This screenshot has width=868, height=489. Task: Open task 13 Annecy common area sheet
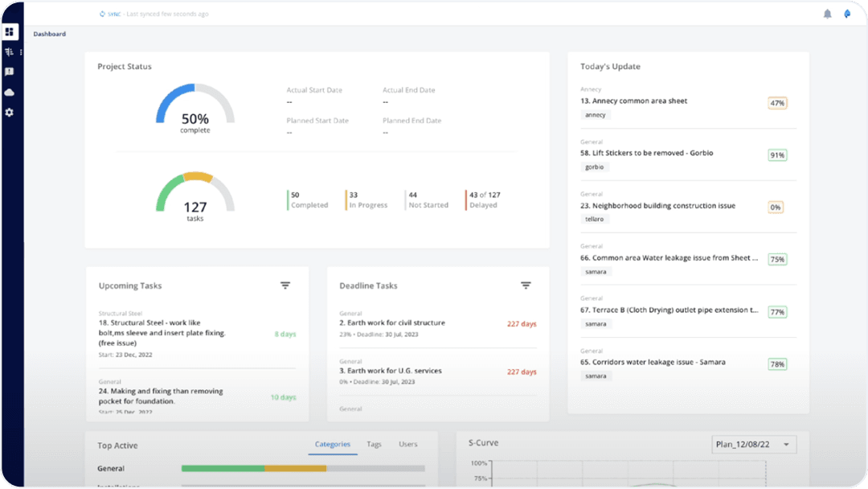[x=633, y=101]
